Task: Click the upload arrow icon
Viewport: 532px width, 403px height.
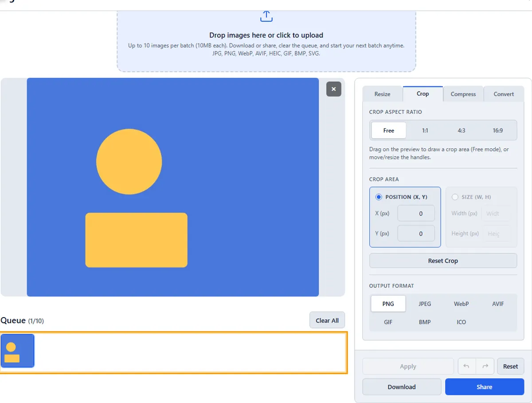Action: 266,16
